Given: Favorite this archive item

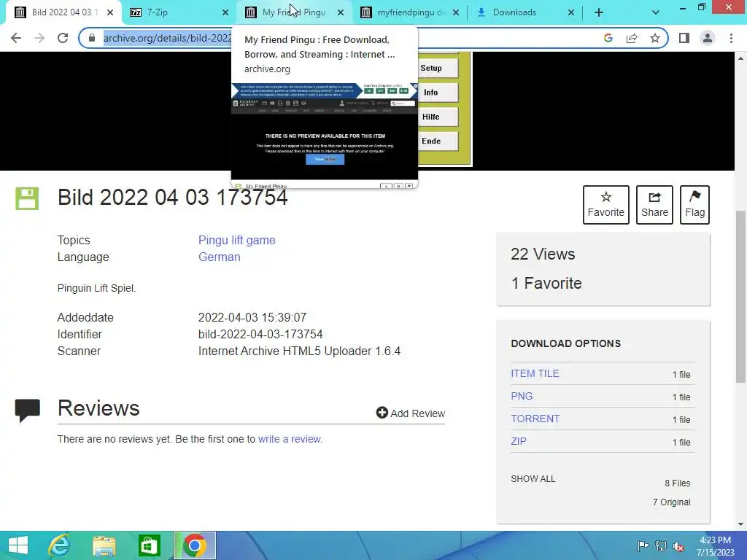Looking at the screenshot, I should pos(606,205).
